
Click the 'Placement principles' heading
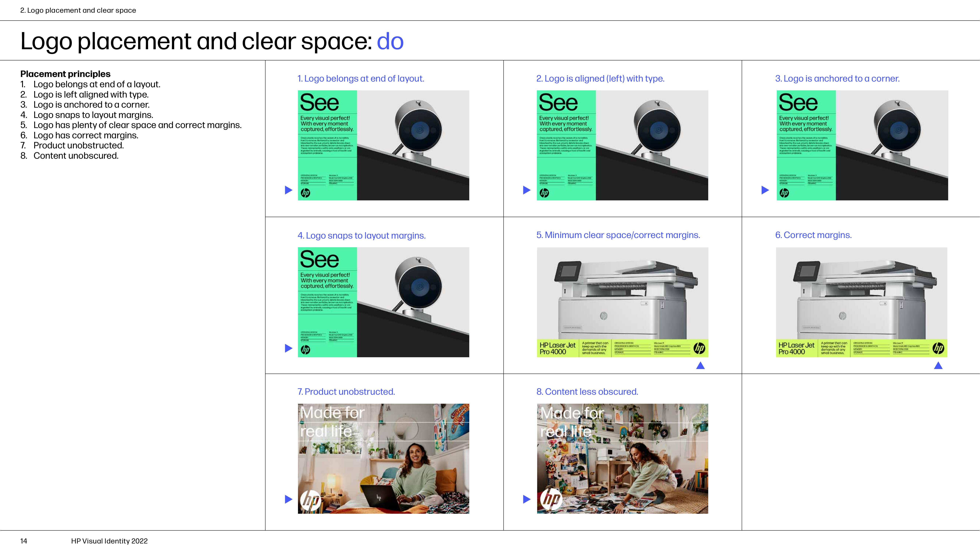pyautogui.click(x=65, y=74)
